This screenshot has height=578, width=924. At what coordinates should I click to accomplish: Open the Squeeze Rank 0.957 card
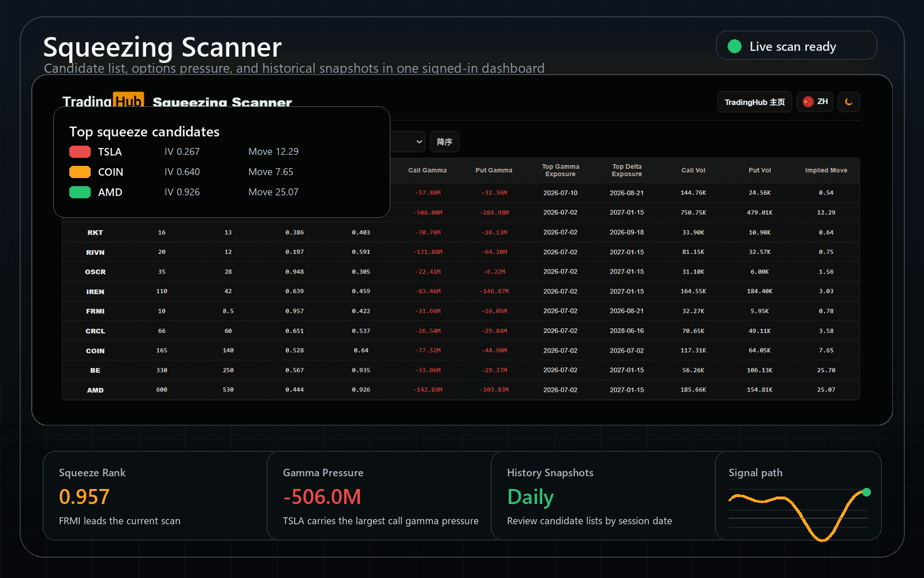tap(155, 496)
